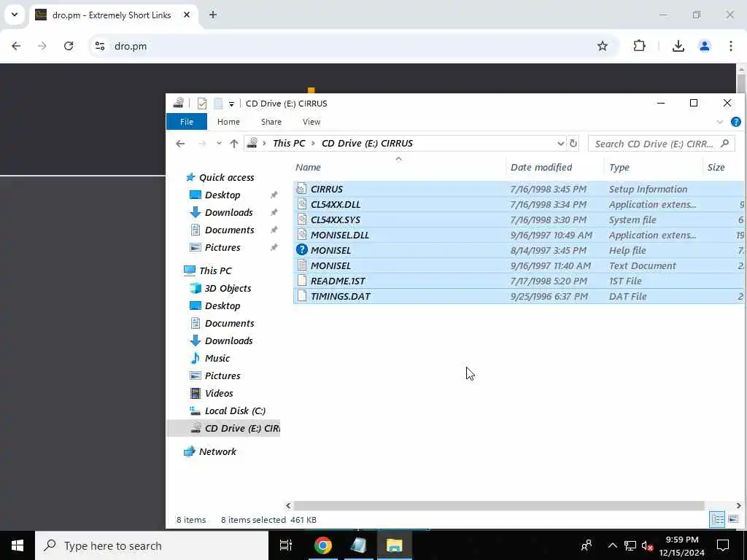
Task: Open Quick access in navigation pane
Action: (226, 178)
